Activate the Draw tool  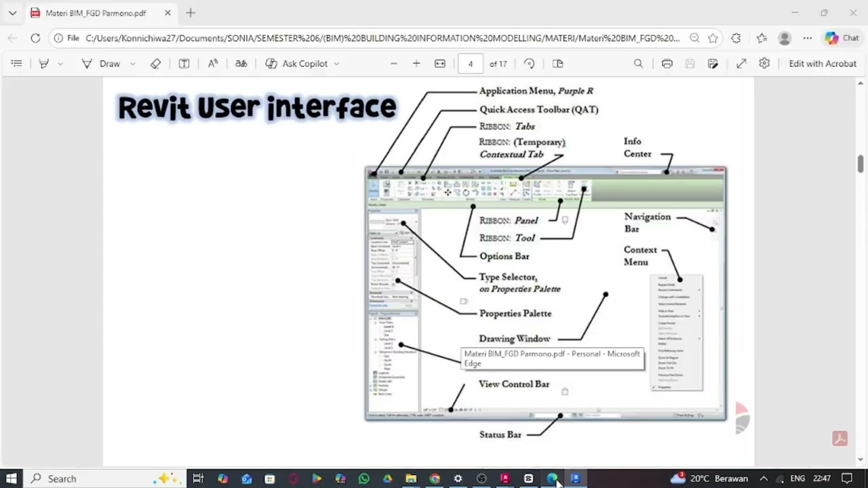pyautogui.click(x=101, y=64)
